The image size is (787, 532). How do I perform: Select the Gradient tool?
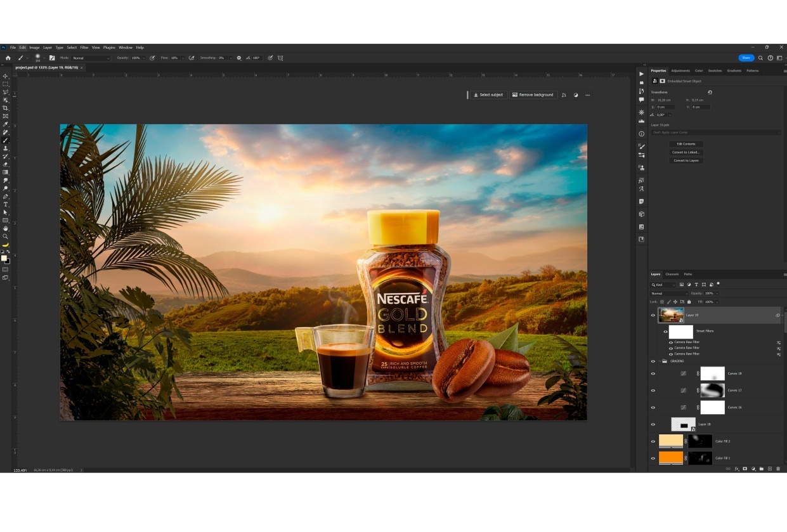click(6, 172)
